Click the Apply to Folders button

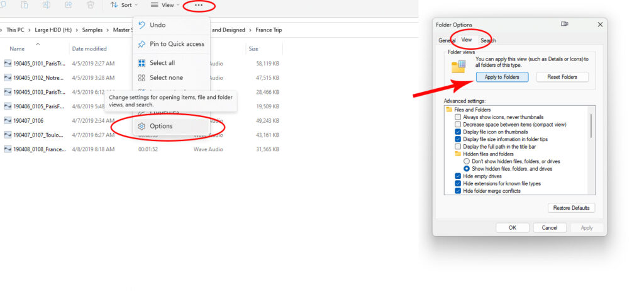click(502, 77)
